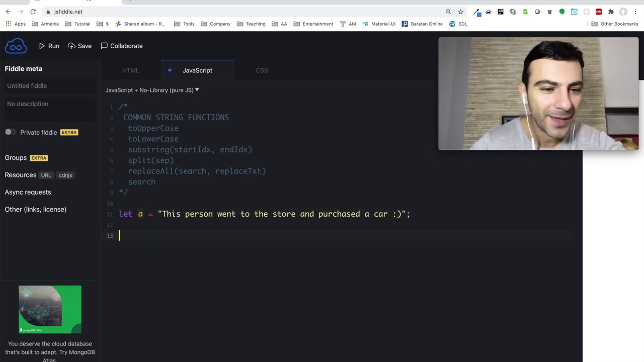The height and width of the screenshot is (362, 644).
Task: Click the URL tag beside Resources
Action: coord(46,175)
